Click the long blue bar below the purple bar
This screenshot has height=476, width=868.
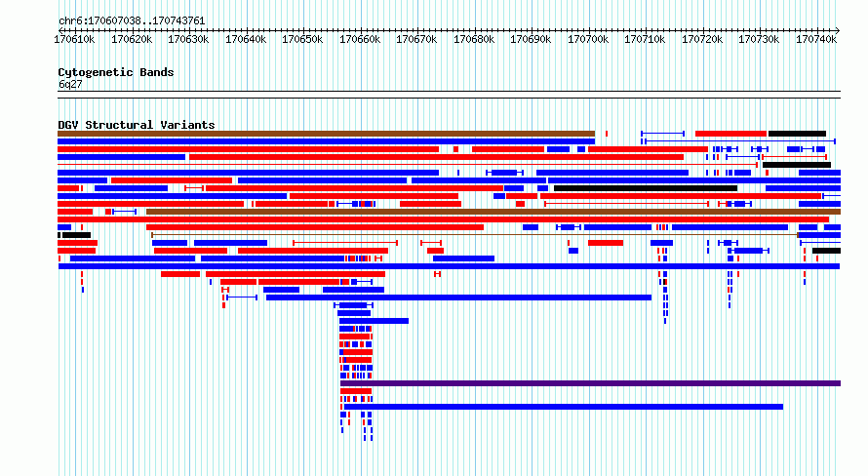point(564,407)
